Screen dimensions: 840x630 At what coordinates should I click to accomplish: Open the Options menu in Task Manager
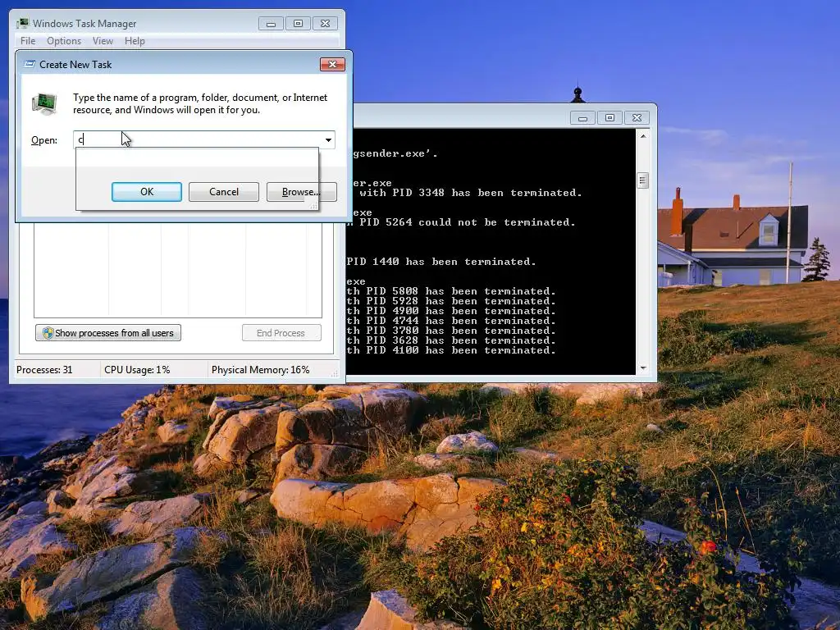click(64, 41)
